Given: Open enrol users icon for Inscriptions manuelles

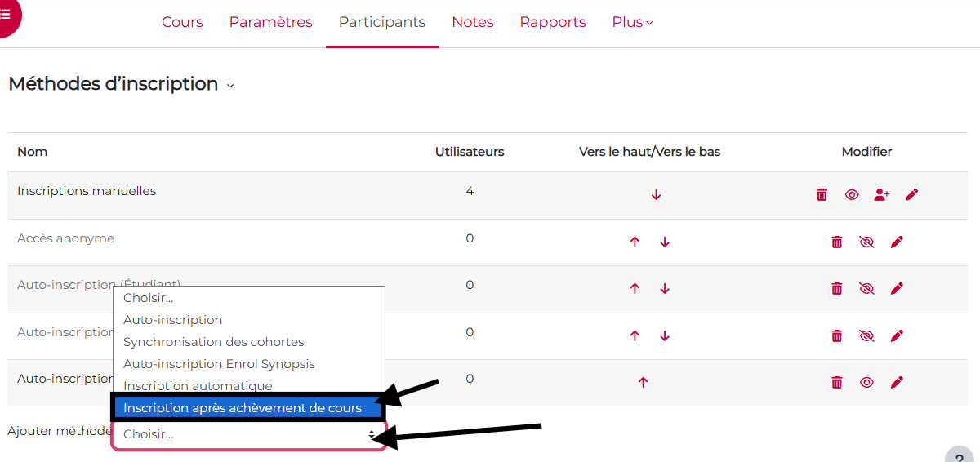Looking at the screenshot, I should click(881, 194).
